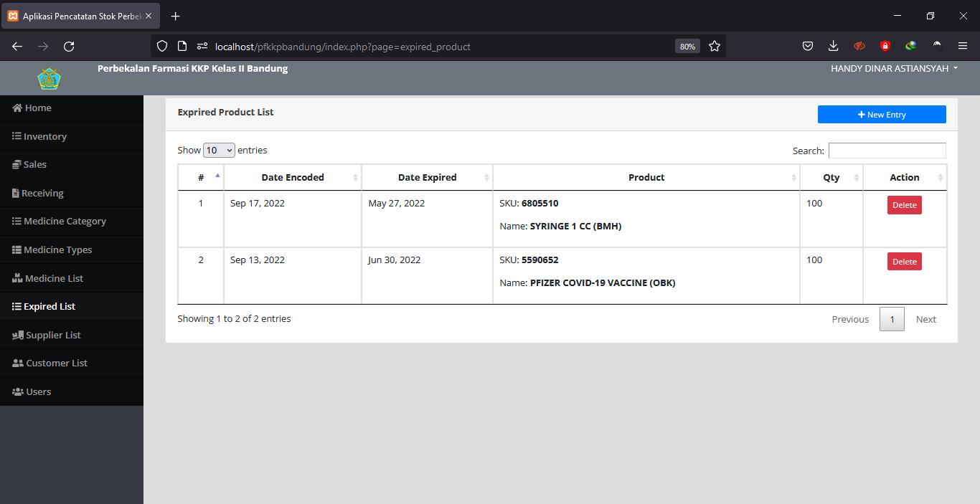The width and height of the screenshot is (980, 504).
Task: Open Home menu item
Action: point(72,108)
